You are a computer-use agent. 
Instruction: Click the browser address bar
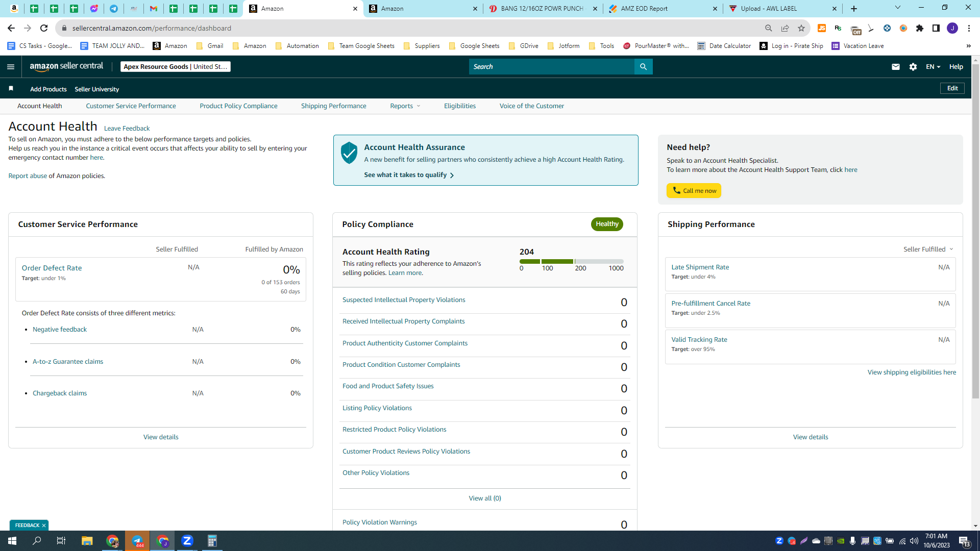tap(408, 28)
